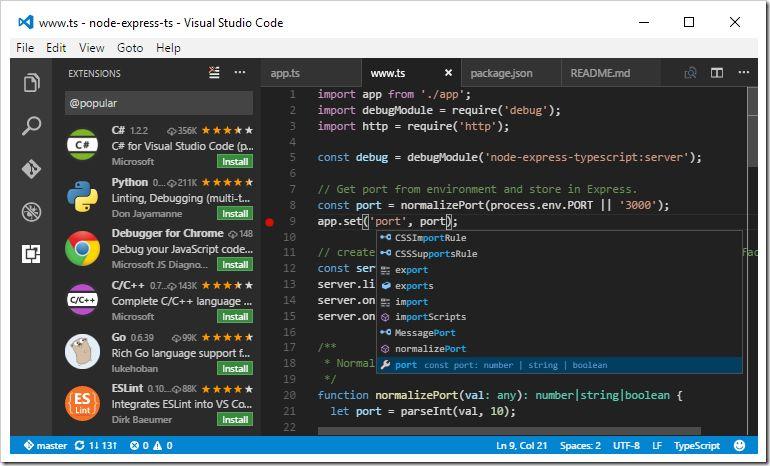The width and height of the screenshot is (770, 466).
Task: Change end of line sequence LF
Action: coord(657,446)
